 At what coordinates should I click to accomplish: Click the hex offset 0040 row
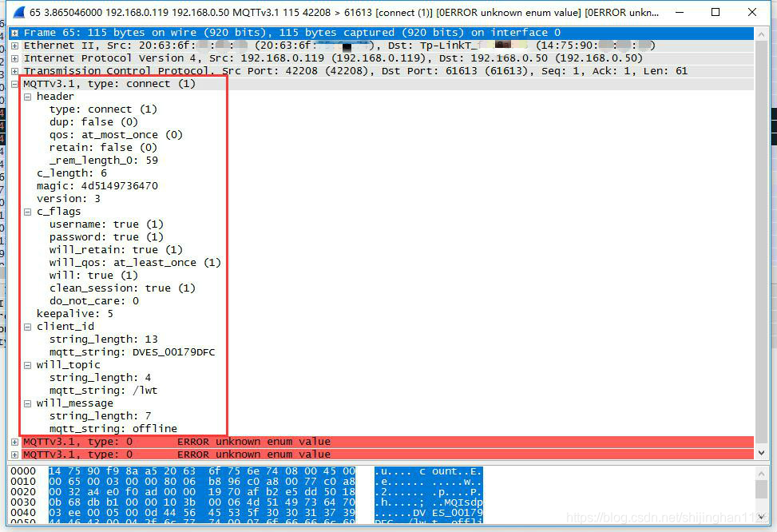23,513
